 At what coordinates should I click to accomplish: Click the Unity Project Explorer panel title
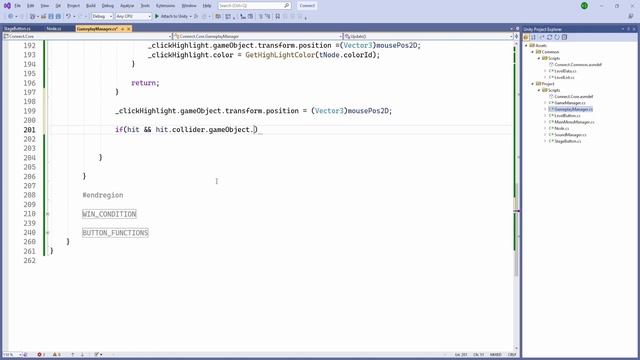pyautogui.click(x=543, y=29)
